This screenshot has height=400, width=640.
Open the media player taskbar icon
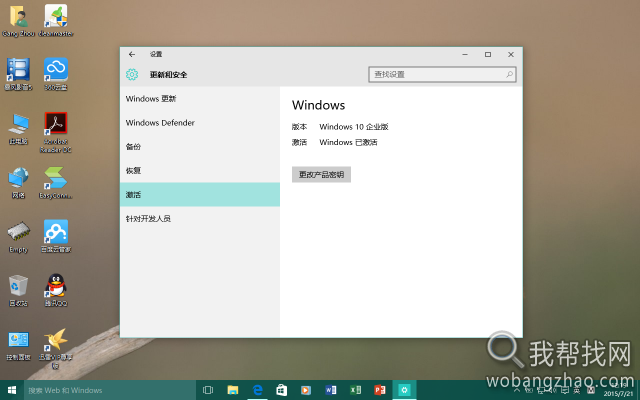coord(306,390)
